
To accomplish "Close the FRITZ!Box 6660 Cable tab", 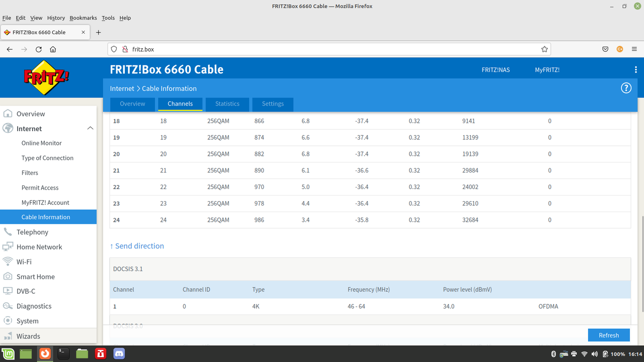I will click(x=84, y=32).
